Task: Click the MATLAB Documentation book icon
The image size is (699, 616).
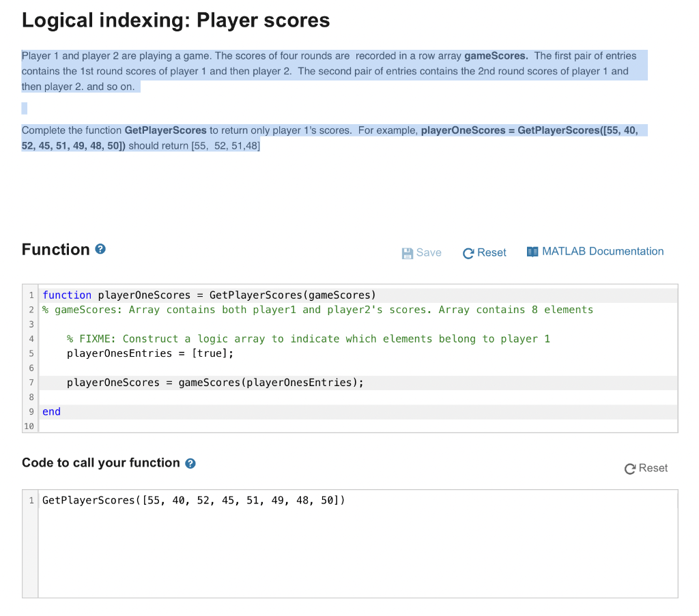Action: (x=532, y=252)
